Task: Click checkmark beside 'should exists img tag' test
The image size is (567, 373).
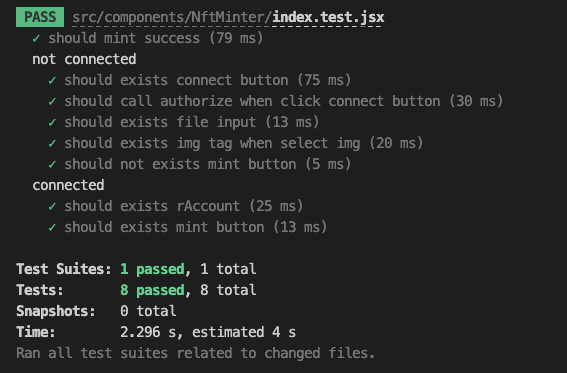Action: [x=52, y=143]
